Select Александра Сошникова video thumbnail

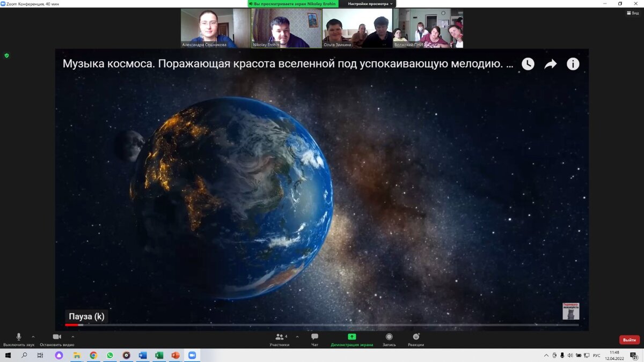[x=215, y=28]
